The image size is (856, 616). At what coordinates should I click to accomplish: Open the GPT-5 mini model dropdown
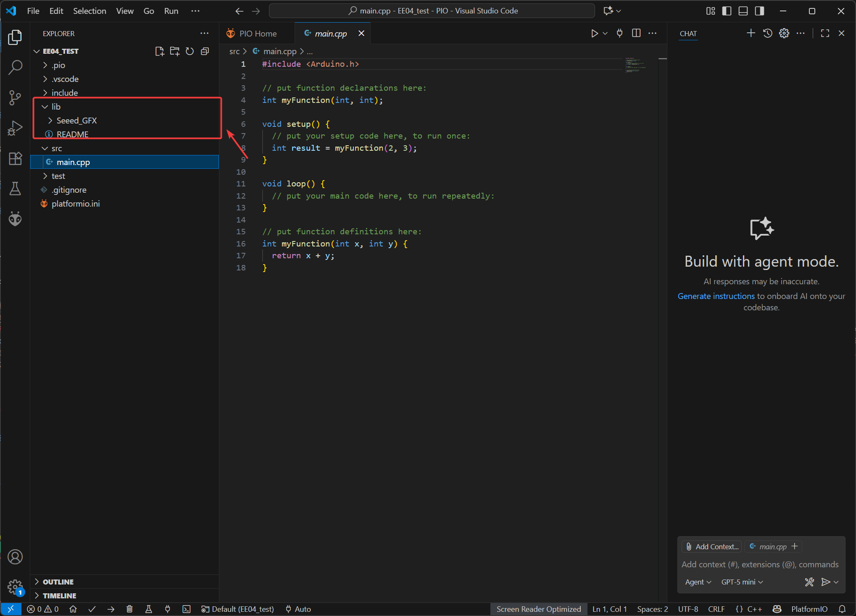pos(742,582)
